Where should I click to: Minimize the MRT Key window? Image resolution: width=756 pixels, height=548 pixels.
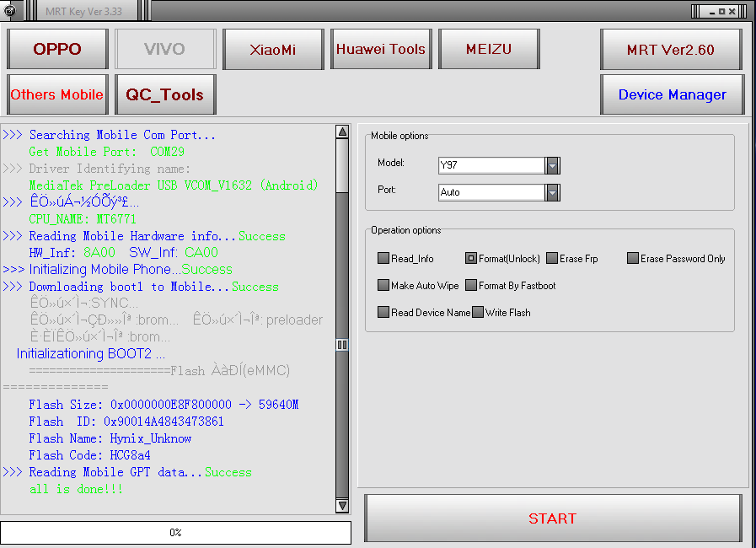click(x=712, y=12)
